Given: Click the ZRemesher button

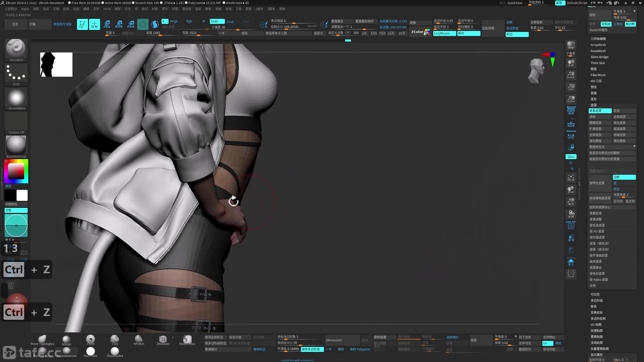Looking at the screenshot, I should (342, 340).
